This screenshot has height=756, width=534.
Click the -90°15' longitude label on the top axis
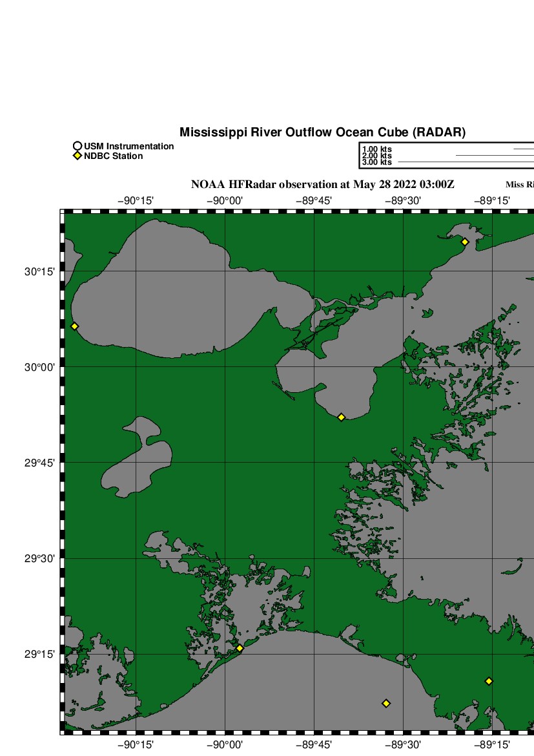tap(136, 201)
